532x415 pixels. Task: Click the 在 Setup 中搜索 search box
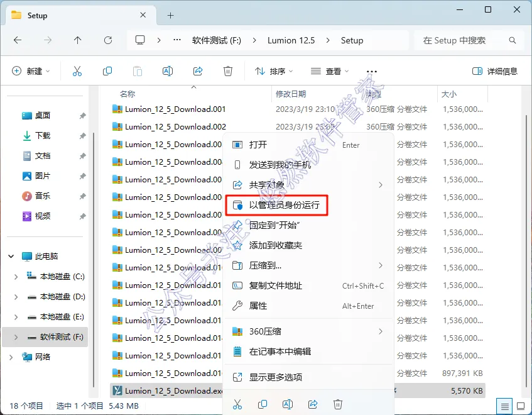[x=468, y=40]
